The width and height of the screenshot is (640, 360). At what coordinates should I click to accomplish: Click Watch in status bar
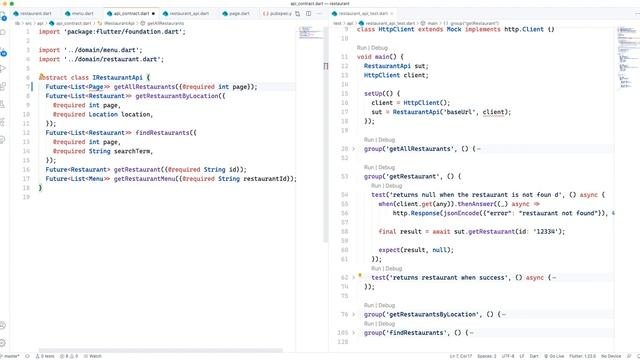click(93, 356)
